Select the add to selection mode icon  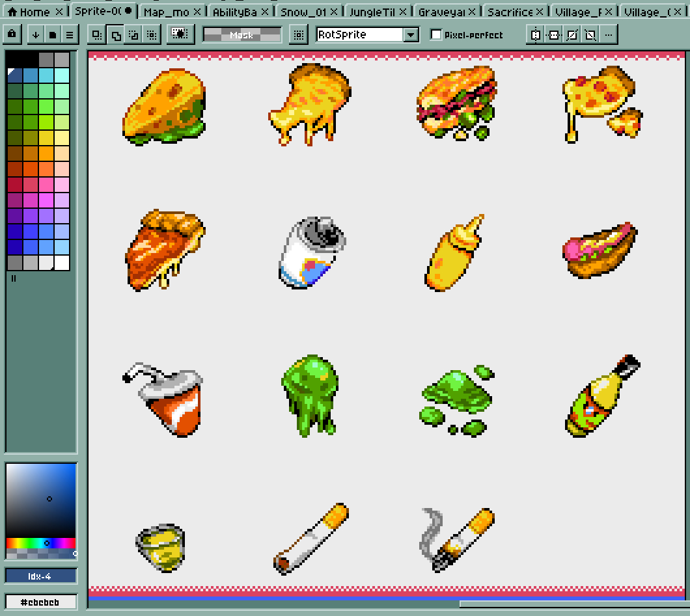[117, 34]
